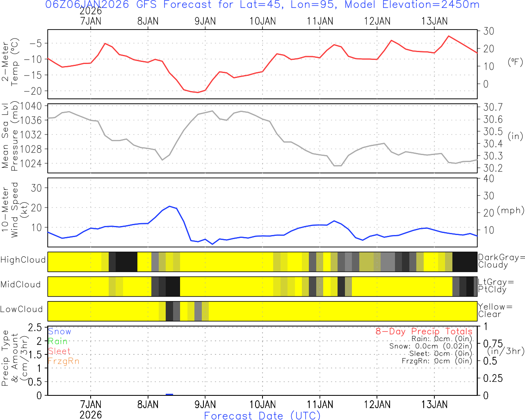Click the MidCloud row label
This screenshot has height=420, width=525.
[21, 285]
